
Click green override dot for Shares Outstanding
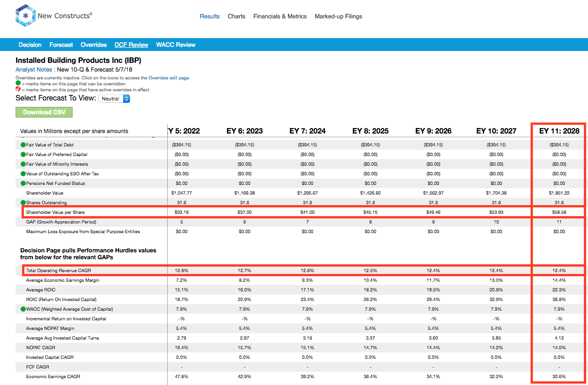(23, 202)
